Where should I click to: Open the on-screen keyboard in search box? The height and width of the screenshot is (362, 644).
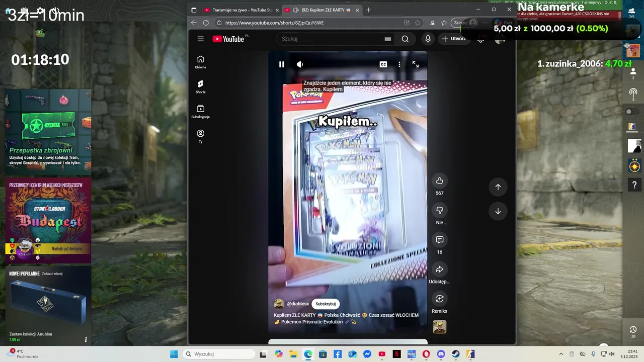click(x=388, y=39)
